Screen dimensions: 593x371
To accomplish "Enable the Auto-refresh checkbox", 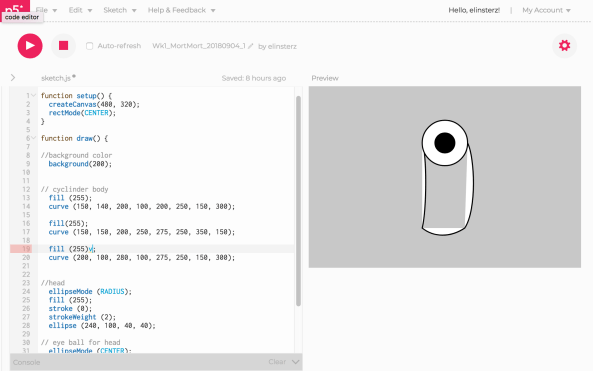I will tap(90, 46).
